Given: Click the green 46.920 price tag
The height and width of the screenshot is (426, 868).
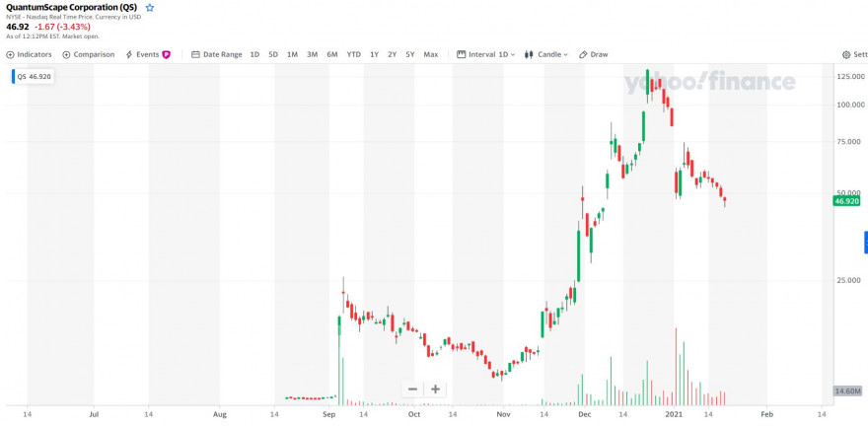Looking at the screenshot, I should point(847,201).
